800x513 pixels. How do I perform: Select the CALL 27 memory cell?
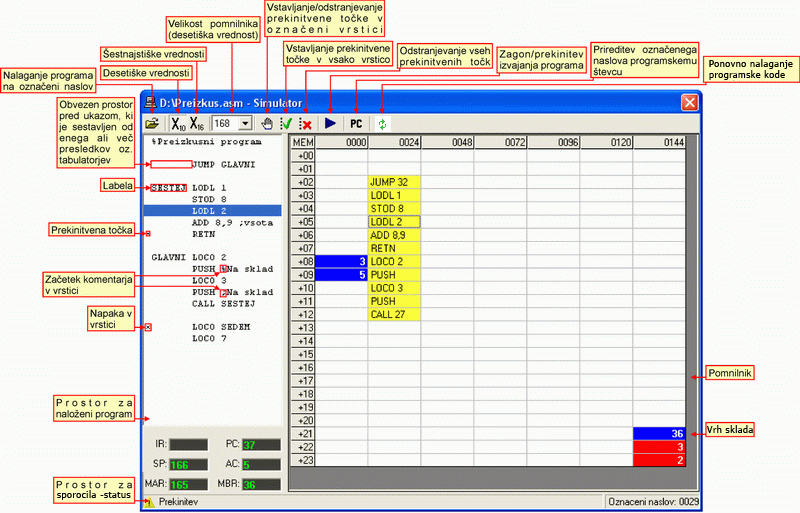pyautogui.click(x=394, y=314)
